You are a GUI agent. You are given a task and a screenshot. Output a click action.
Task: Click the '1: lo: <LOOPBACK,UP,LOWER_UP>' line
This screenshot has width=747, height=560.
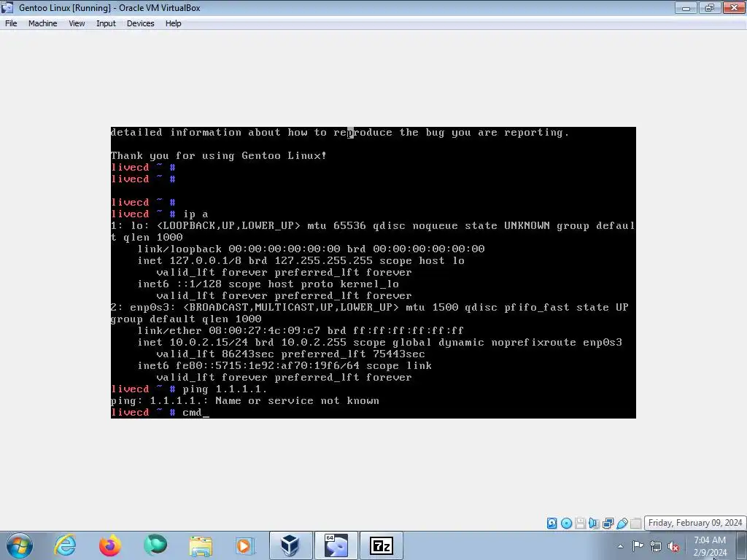373,226
